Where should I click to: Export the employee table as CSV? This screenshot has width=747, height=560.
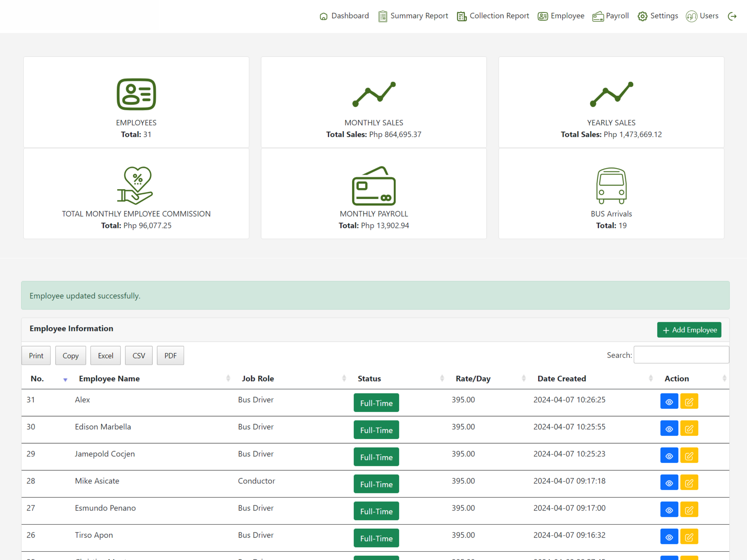[x=138, y=356]
